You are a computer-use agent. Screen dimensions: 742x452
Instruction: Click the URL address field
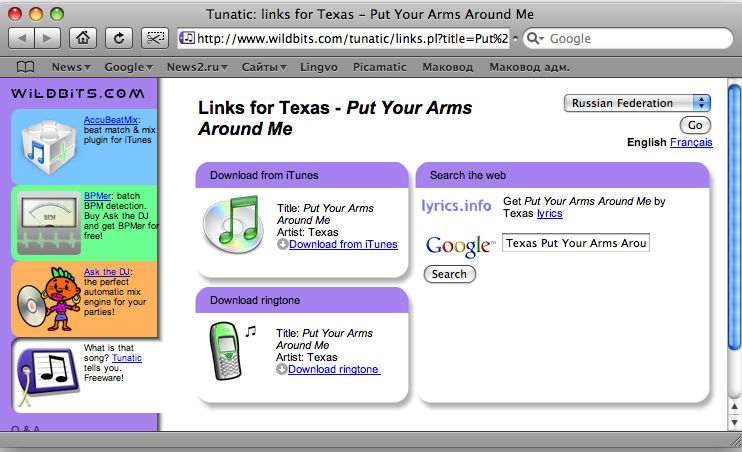[344, 38]
